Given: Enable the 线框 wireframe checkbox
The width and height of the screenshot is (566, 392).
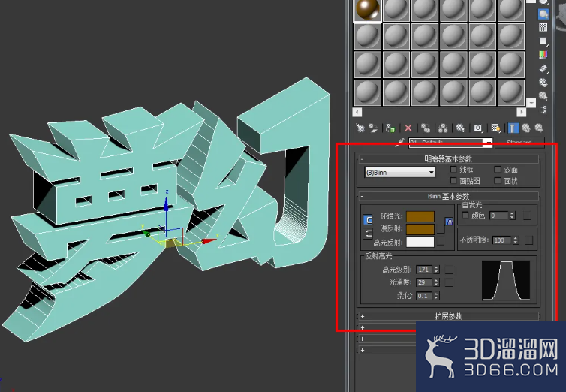Looking at the screenshot, I should pyautogui.click(x=453, y=169).
